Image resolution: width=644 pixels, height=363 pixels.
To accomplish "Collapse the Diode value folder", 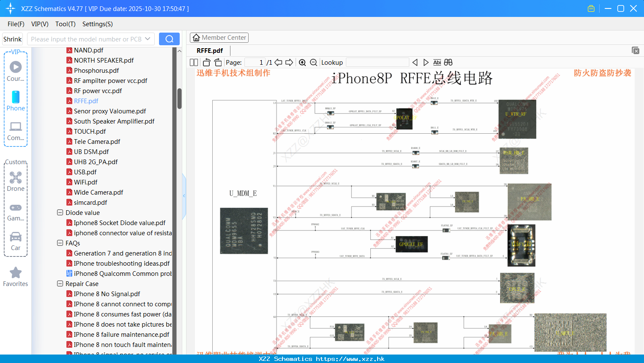I will pyautogui.click(x=60, y=212).
